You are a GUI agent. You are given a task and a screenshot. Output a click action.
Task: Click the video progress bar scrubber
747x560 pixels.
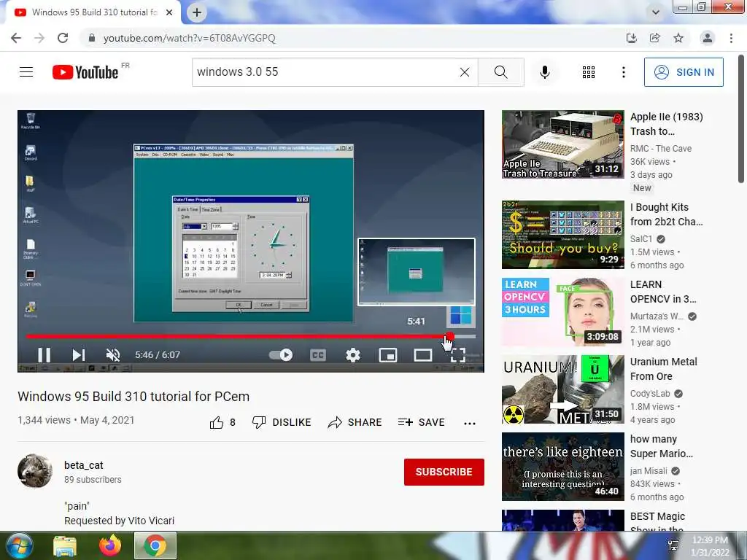tap(449, 337)
